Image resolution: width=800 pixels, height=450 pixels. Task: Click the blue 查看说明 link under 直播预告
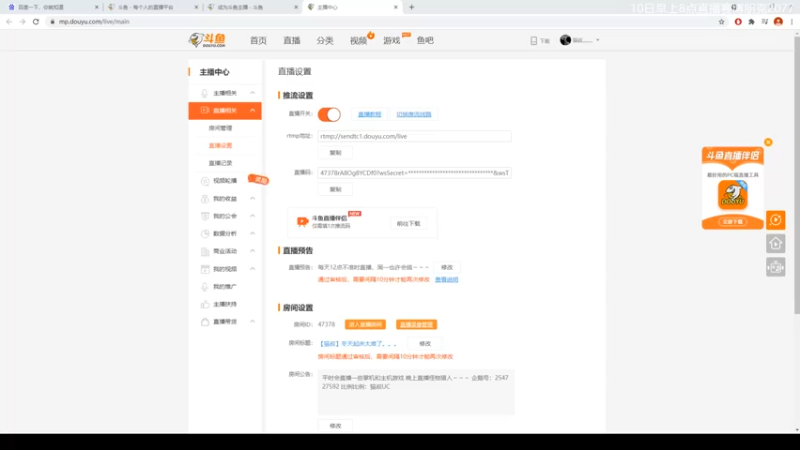pyautogui.click(x=446, y=280)
